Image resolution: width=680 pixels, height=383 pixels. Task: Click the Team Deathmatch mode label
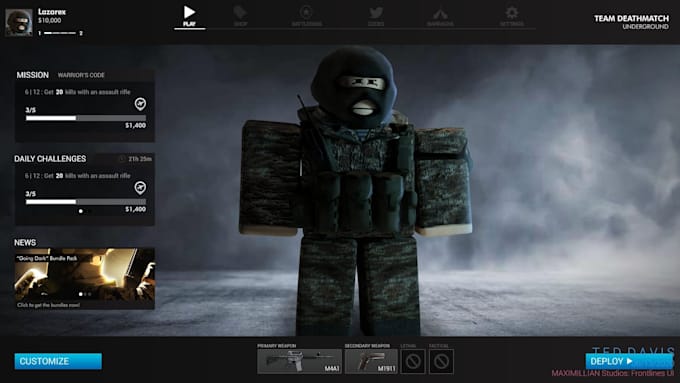pos(631,18)
